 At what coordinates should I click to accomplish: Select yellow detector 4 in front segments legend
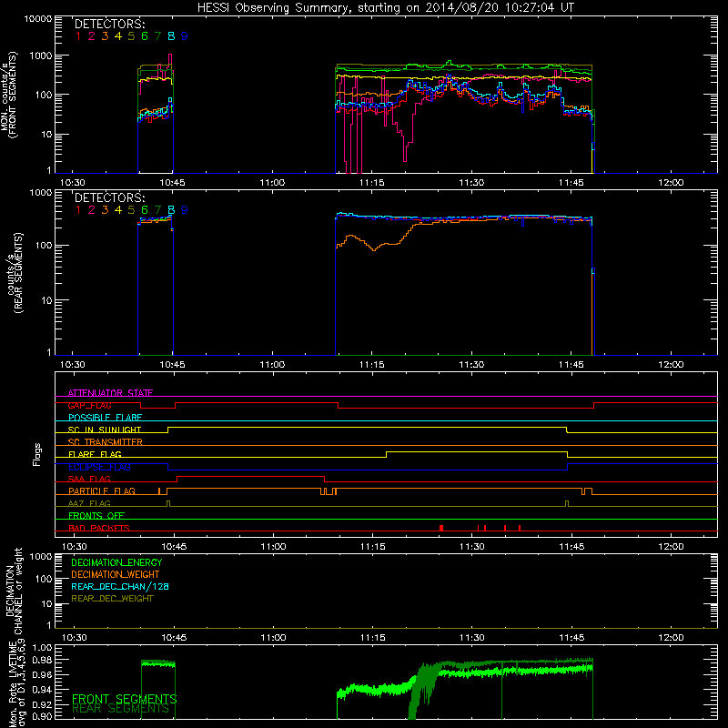(118, 36)
